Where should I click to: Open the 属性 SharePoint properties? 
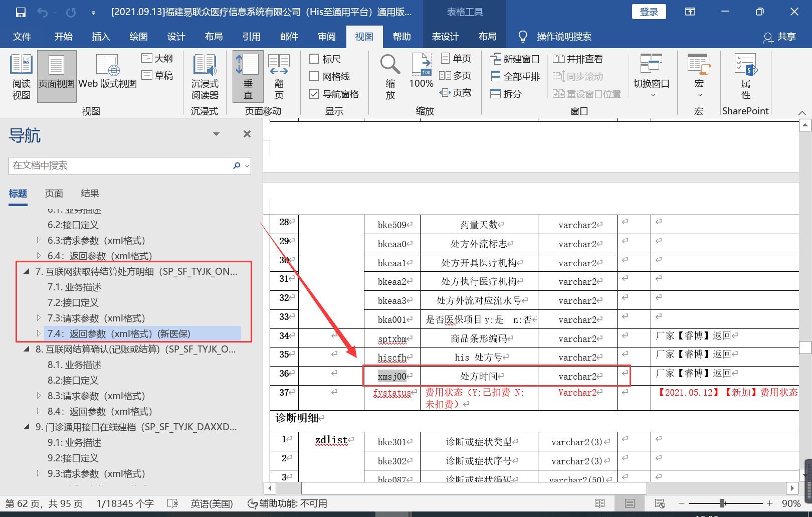click(746, 77)
